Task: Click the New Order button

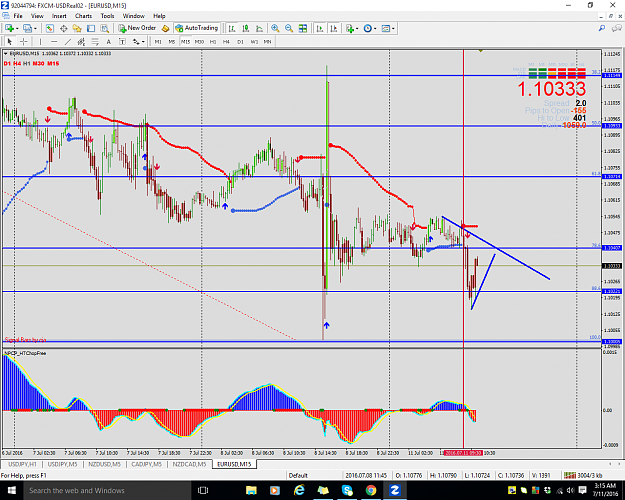Action: pos(137,28)
